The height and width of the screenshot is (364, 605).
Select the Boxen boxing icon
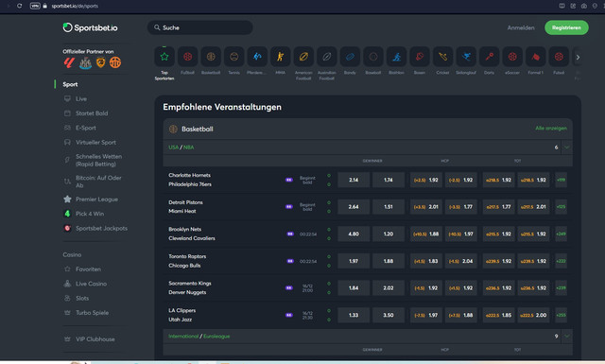click(420, 57)
